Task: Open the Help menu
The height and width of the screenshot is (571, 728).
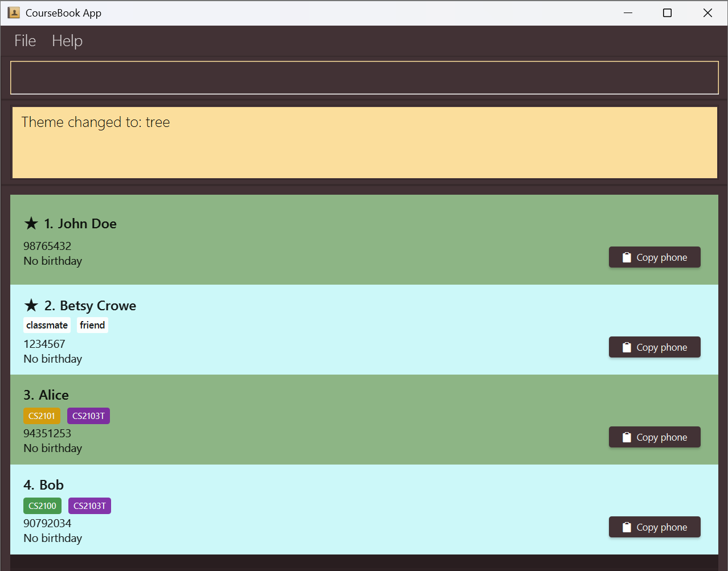Action: [x=67, y=41]
